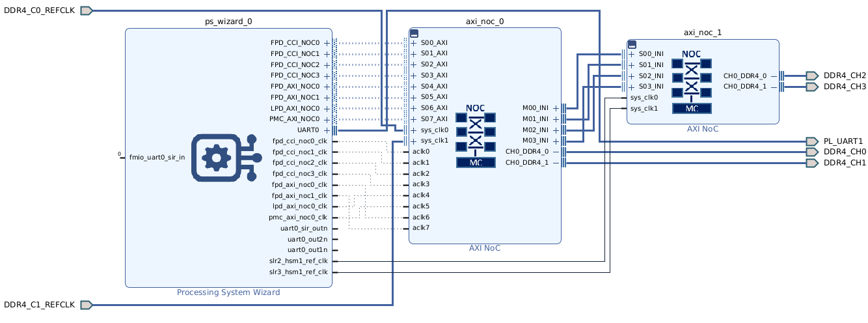This screenshot has height=323, width=868.
Task: Expand the S01_AXI pin on axi_noc_0
Action: coord(414,53)
